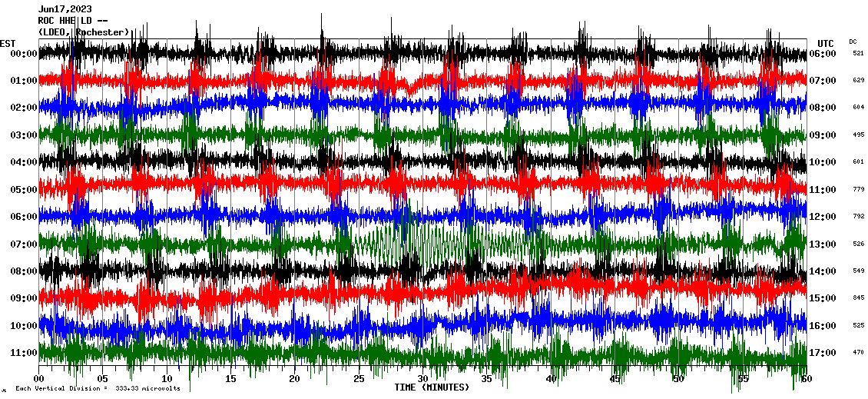Click the 30 minute tick label

(422, 379)
